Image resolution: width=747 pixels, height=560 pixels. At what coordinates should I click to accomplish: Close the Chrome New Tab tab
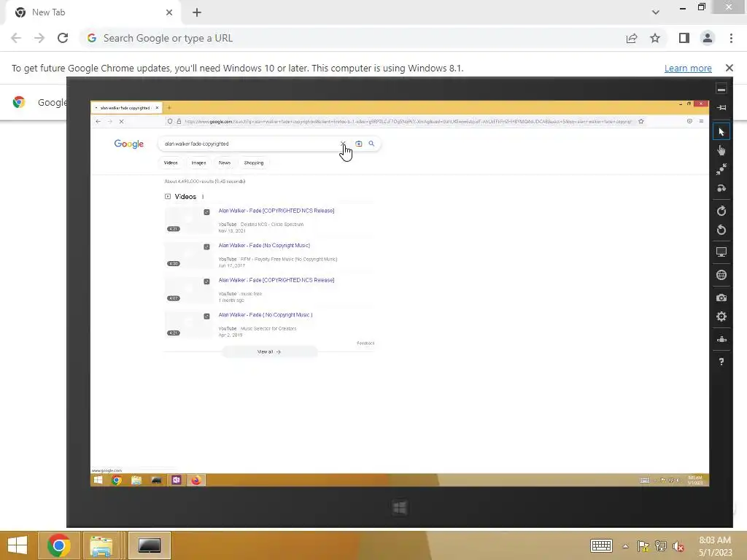tap(169, 12)
